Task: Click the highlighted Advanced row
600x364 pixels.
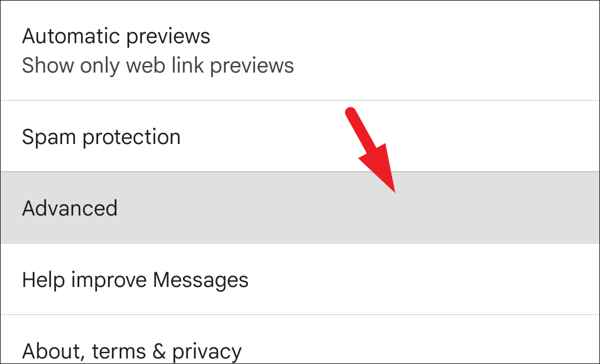Action: (x=300, y=208)
